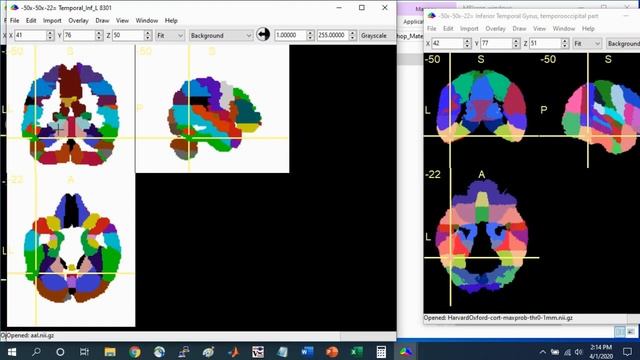The width and height of the screenshot is (640, 360).
Task: Click Y coordinate field showing 76
Action: pyautogui.click(x=79, y=36)
